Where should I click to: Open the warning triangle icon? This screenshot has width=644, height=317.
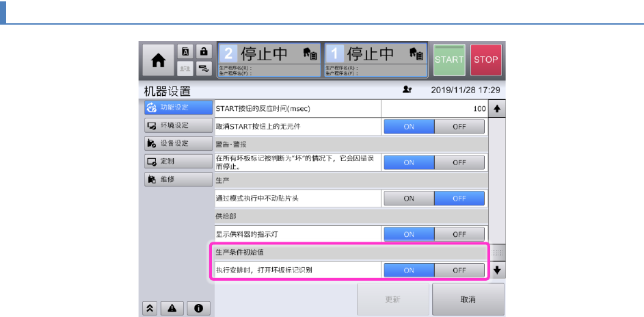[172, 308]
